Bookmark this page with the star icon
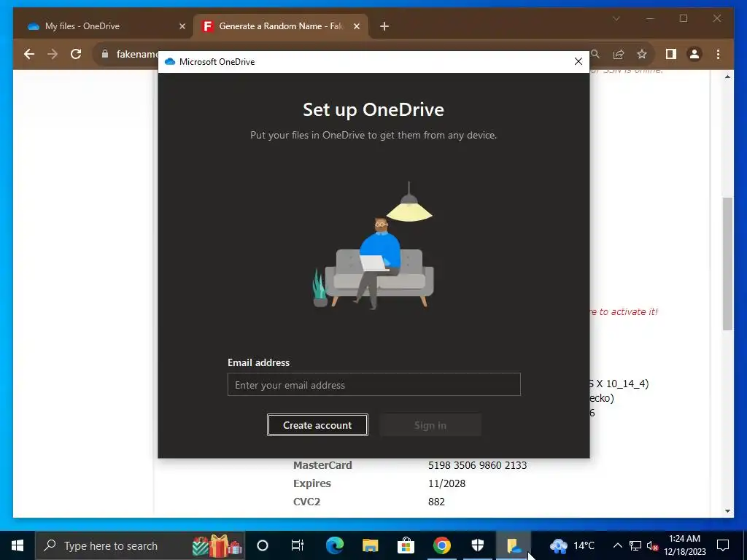The width and height of the screenshot is (747, 560). point(642,54)
